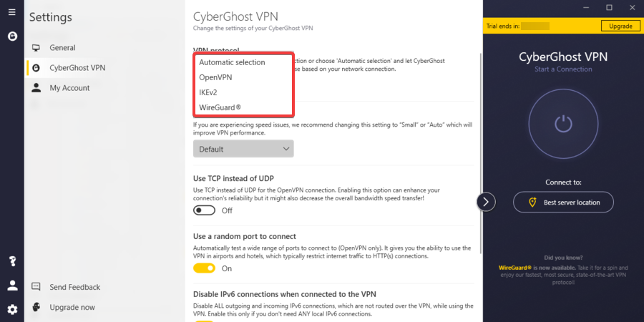This screenshot has width=644, height=322.
Task: Go to My Account settings
Action: point(69,88)
